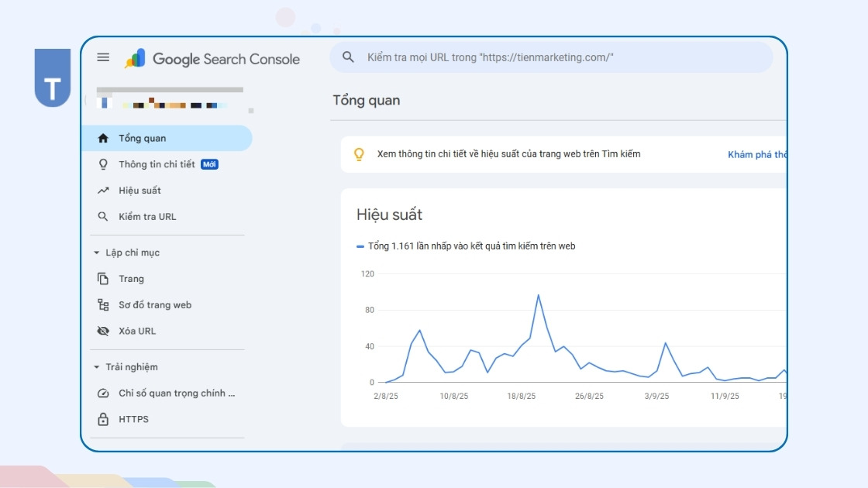
Task: Click the Thông tin chi tiết lightbulb icon
Action: (103, 164)
